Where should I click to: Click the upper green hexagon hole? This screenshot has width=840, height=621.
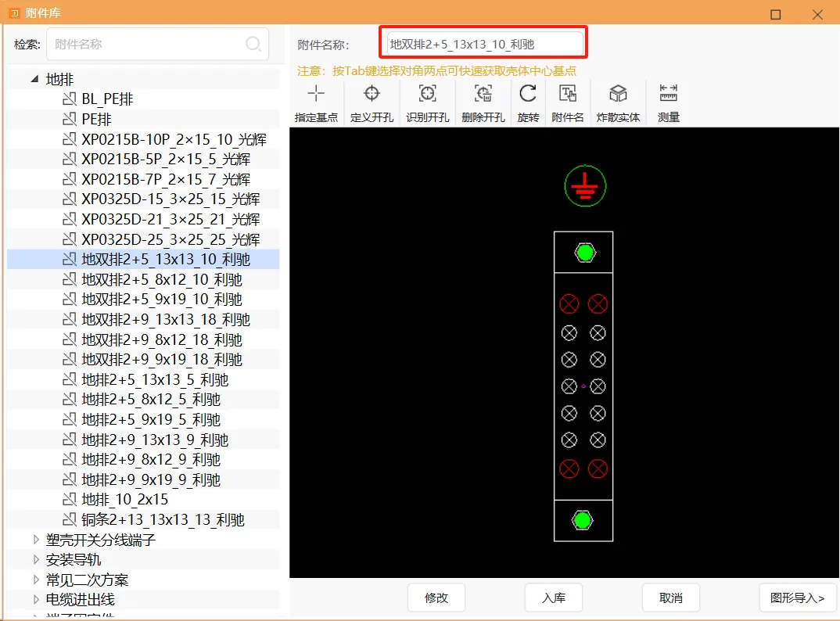pyautogui.click(x=585, y=253)
